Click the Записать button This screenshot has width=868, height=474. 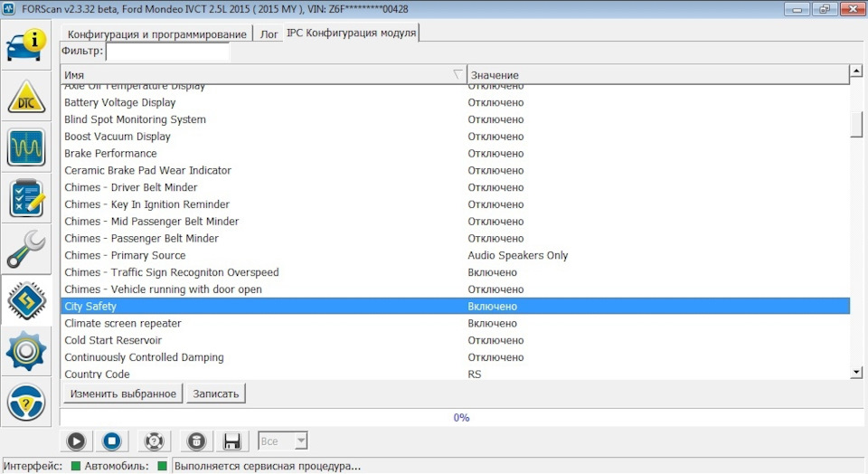(215, 393)
